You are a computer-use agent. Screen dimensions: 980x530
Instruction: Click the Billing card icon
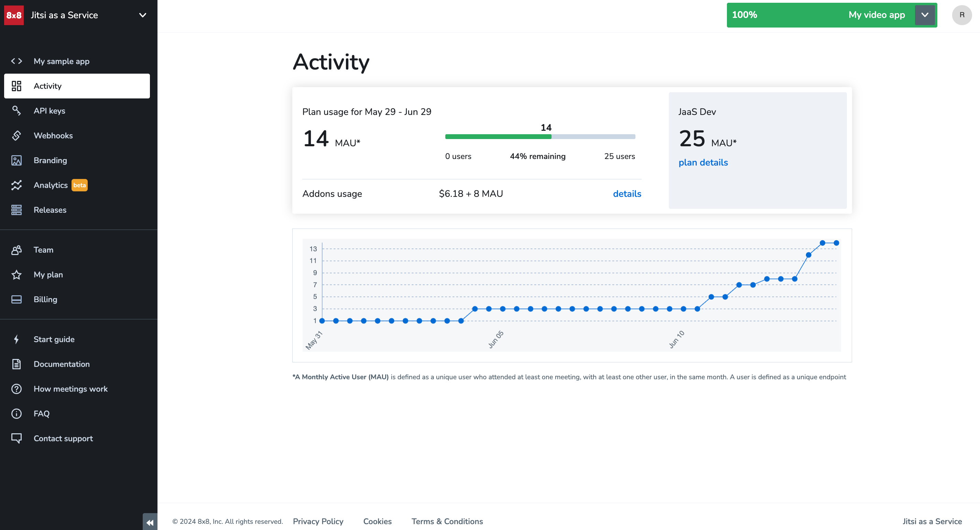click(x=17, y=299)
